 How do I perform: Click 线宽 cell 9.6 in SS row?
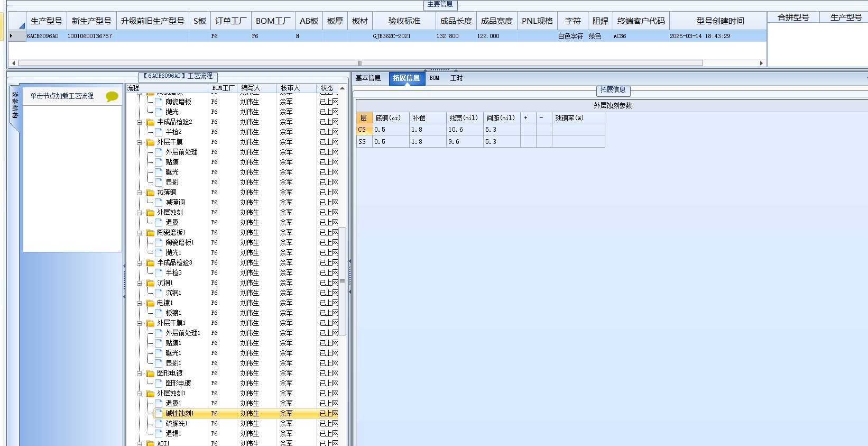[x=465, y=142]
